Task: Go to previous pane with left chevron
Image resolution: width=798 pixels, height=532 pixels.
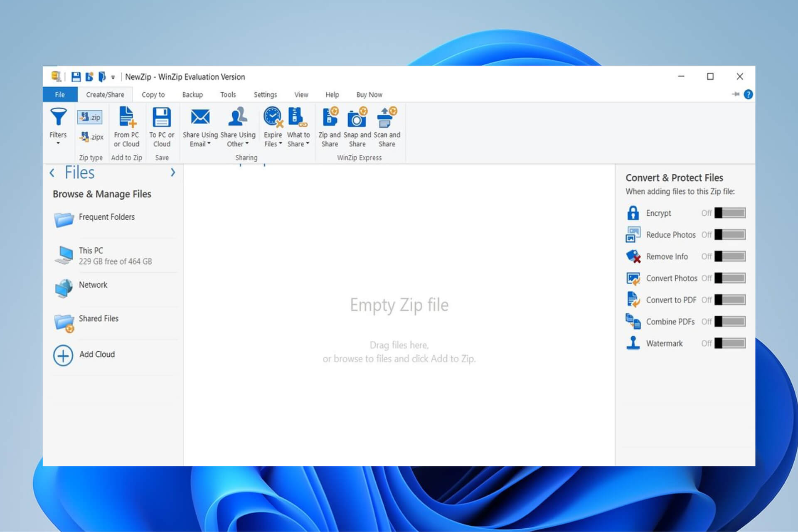Action: [x=52, y=172]
